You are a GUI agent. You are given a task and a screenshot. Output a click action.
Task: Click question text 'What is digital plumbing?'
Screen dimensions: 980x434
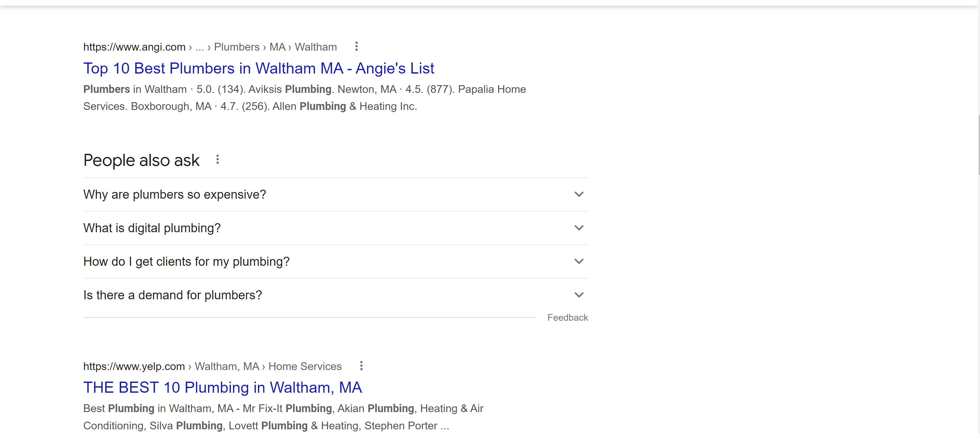click(x=152, y=228)
